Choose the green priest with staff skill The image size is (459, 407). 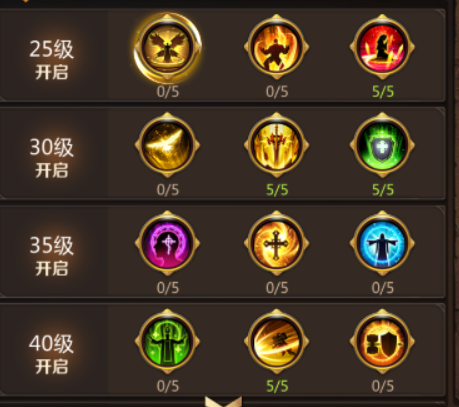(167, 341)
